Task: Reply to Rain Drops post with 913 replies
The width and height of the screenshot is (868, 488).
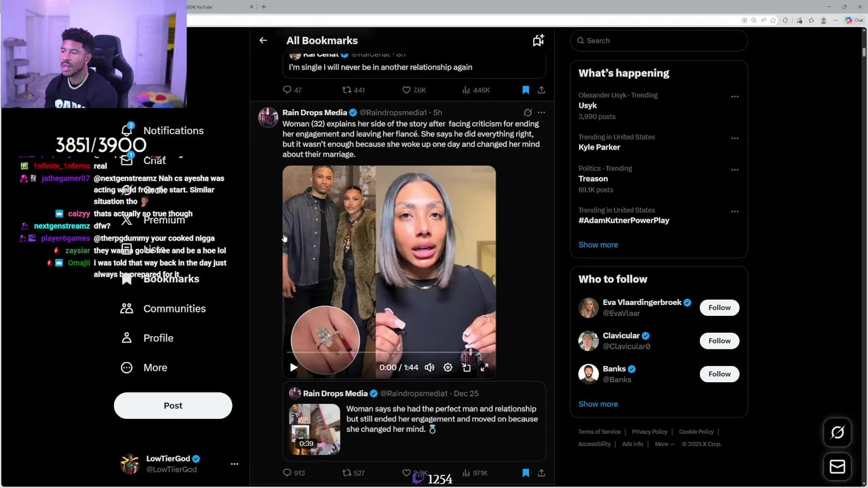Action: [x=294, y=473]
